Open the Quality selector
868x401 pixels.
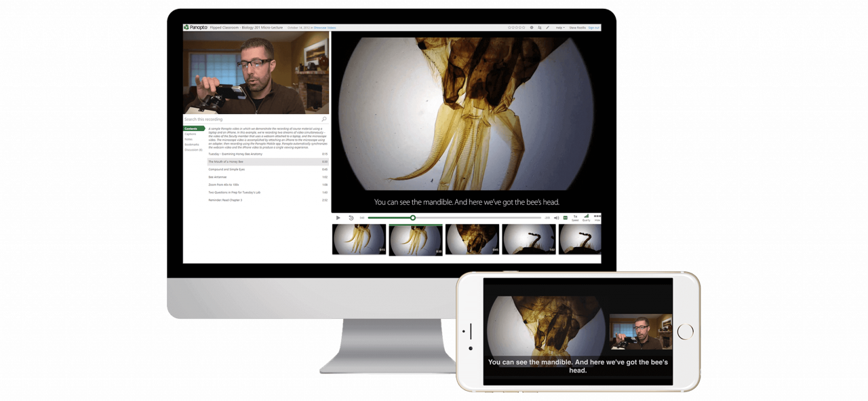(586, 217)
